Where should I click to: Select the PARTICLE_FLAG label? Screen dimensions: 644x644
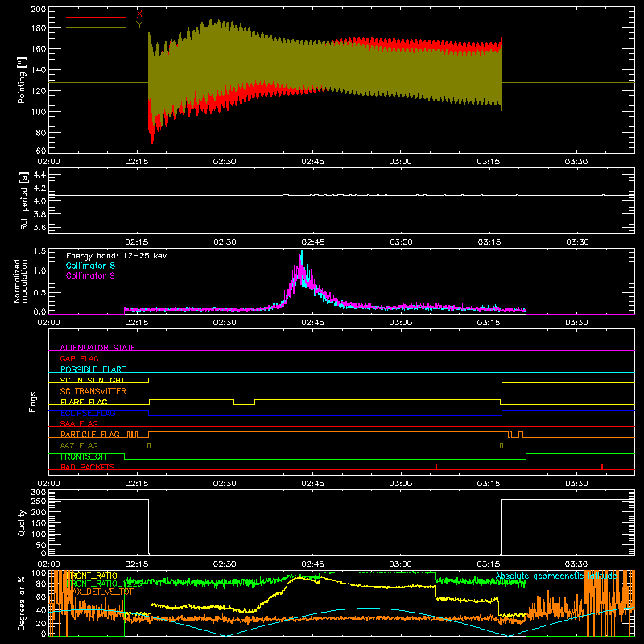[x=90, y=434]
